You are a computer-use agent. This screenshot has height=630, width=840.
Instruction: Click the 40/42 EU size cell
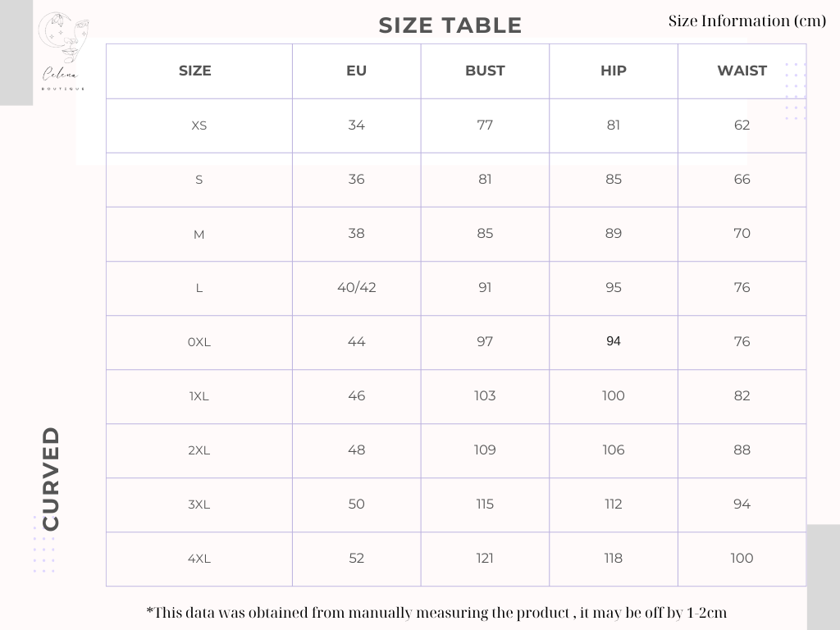pyautogui.click(x=356, y=288)
